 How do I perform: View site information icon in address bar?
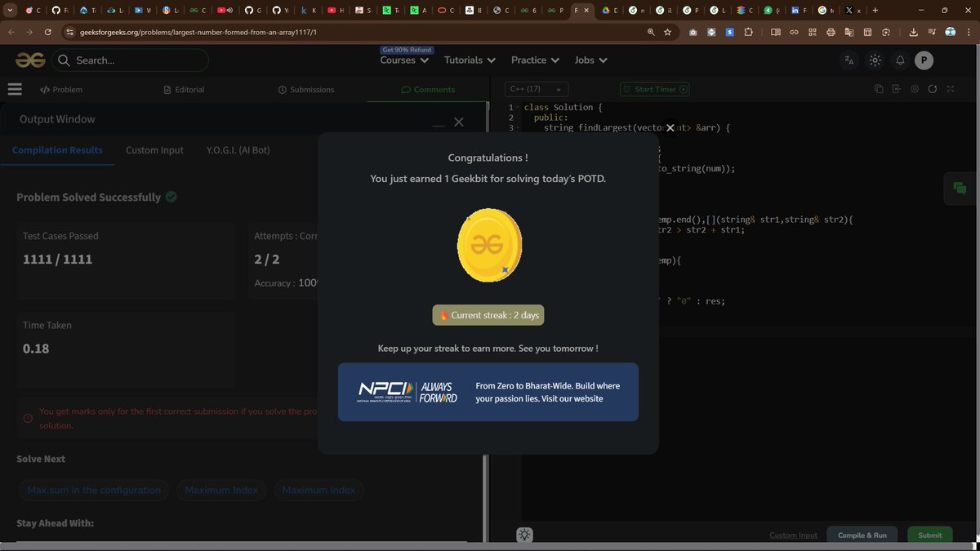point(70,32)
